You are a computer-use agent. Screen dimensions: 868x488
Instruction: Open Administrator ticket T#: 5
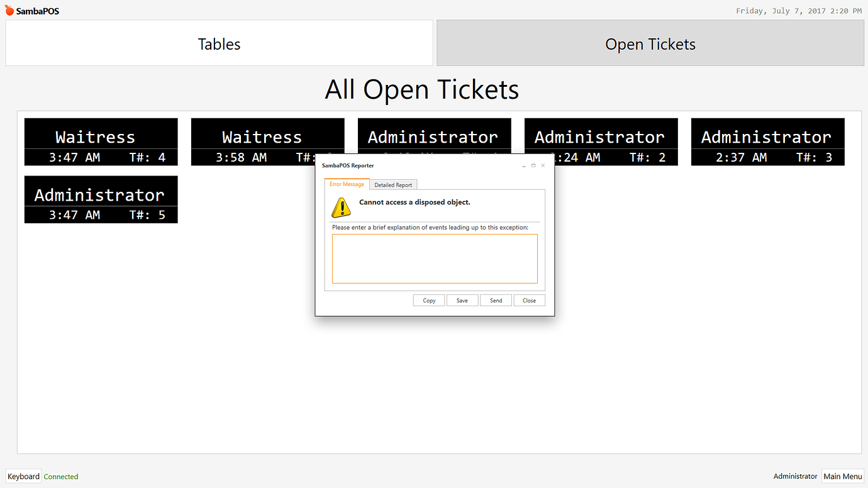point(101,199)
